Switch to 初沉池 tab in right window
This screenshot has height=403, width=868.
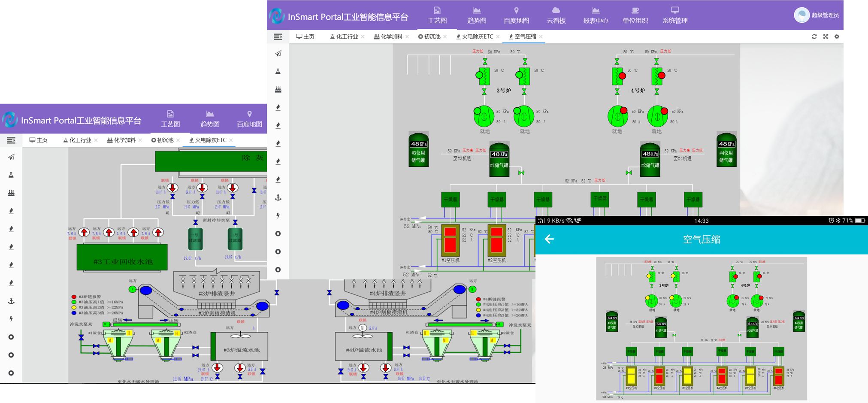click(x=429, y=36)
